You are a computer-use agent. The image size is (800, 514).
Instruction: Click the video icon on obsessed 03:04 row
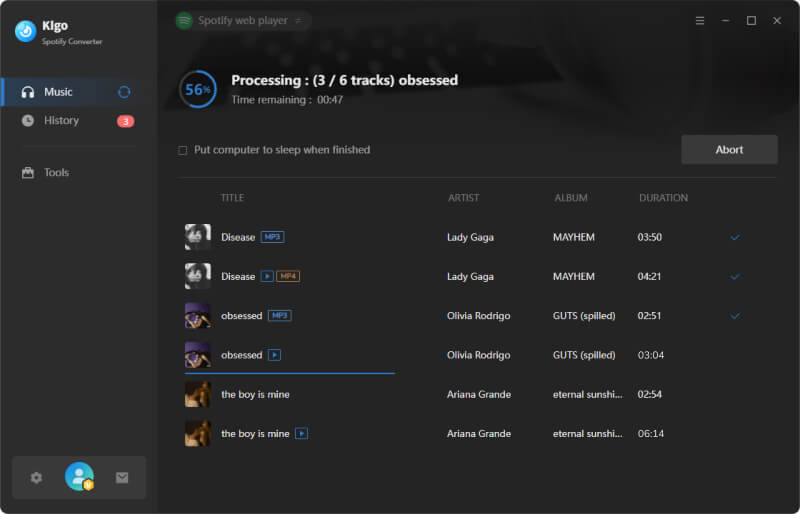(274, 355)
